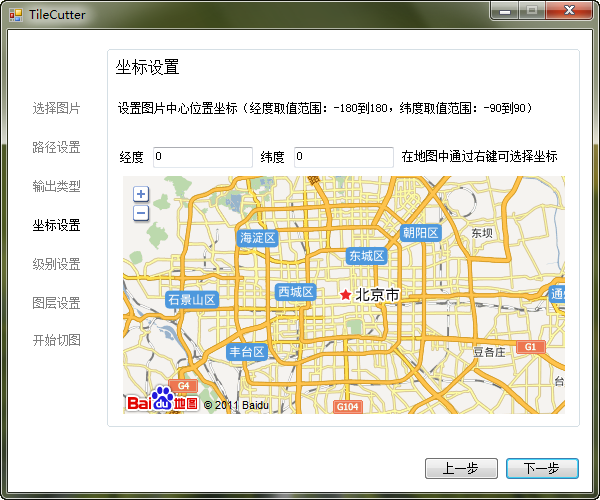Click the 在地图中通过右键可选择坐标 hint text
The image size is (600, 500).
coord(479,156)
